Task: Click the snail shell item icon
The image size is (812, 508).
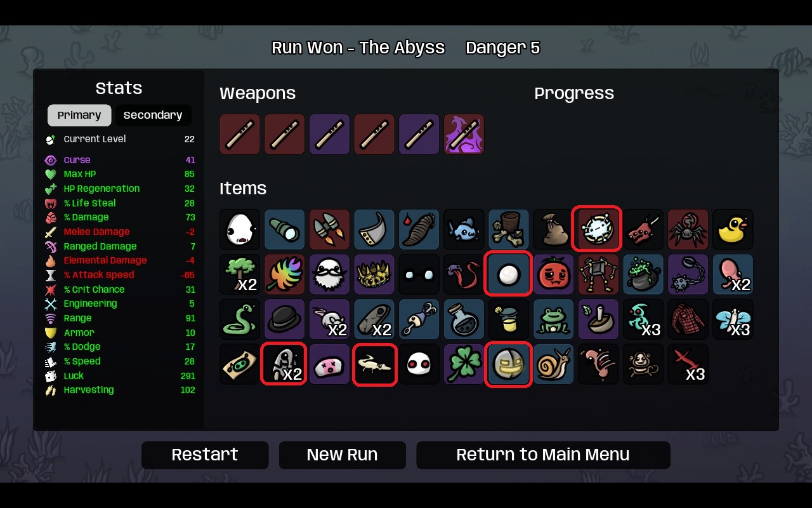Action: pos(553,364)
